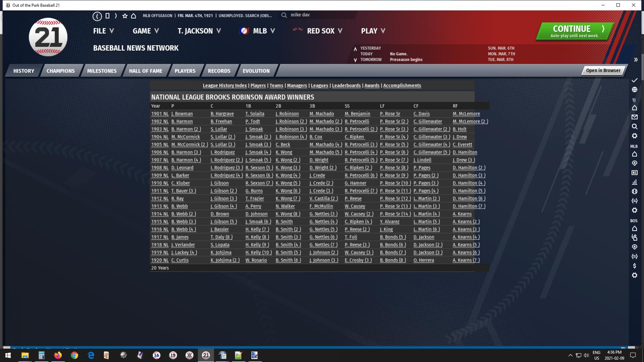Open the FILE dropdown menu

click(103, 31)
